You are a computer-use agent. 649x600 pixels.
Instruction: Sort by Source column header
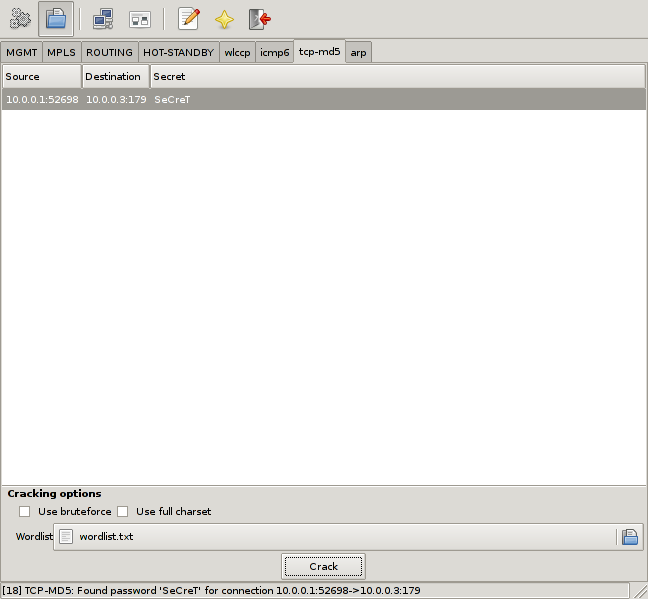pos(41,77)
